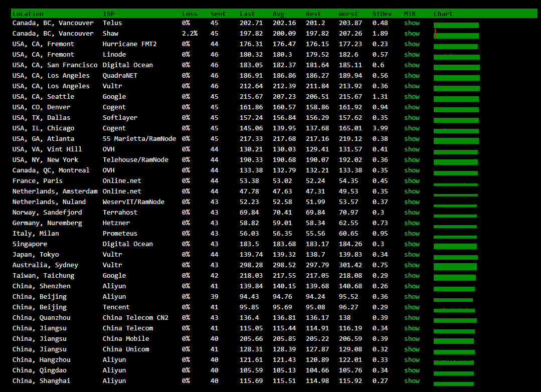The image size is (541, 392).
Task: Open the show link for Google Seattle
Action: tap(412, 97)
